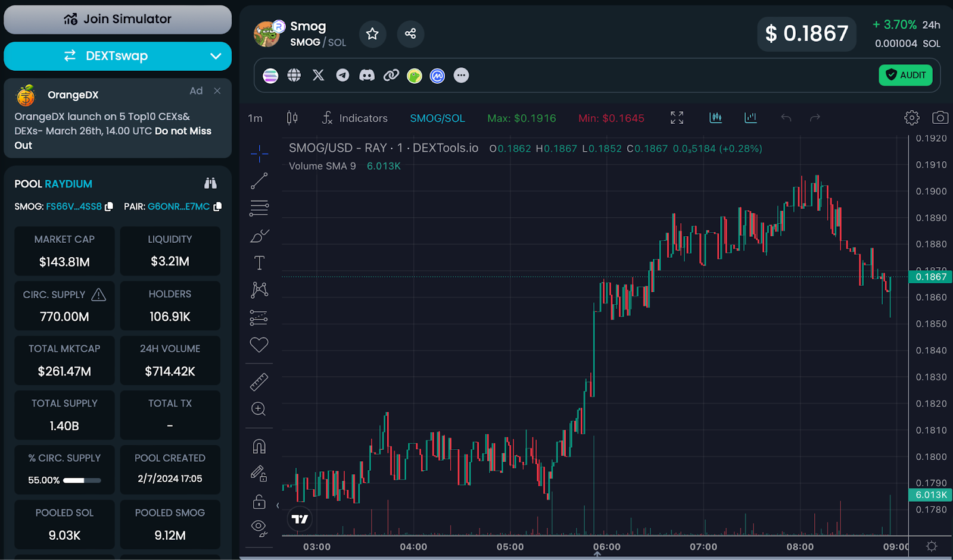Select the Fibonacci retracement tool
Screen dimensions: 953x560
point(259,208)
